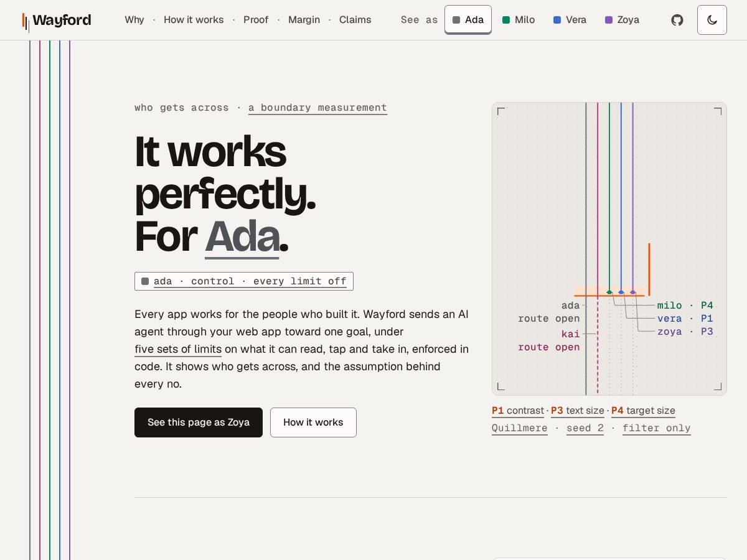Switch persona to Zoya
The image size is (747, 560).
coord(622,20)
